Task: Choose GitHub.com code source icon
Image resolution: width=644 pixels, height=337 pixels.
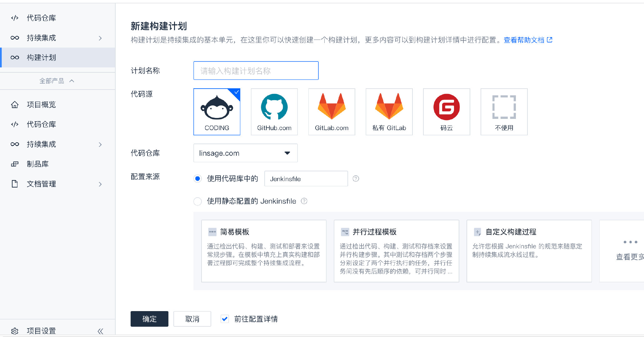Action: 274,112
